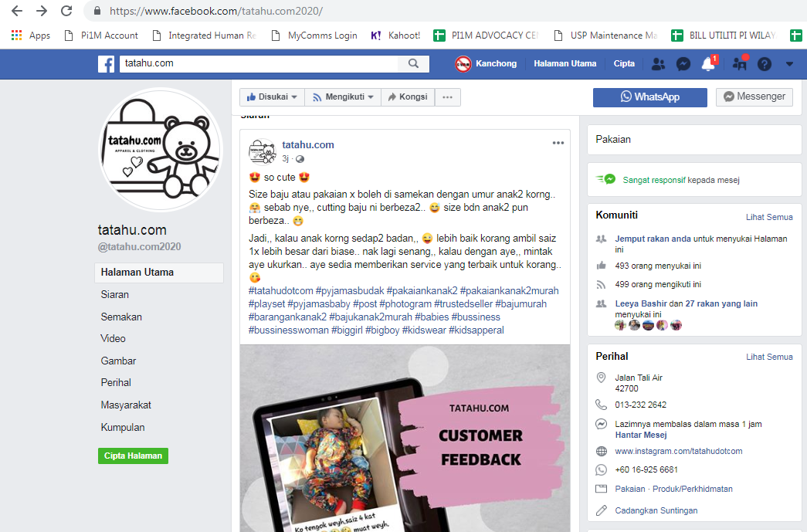
Task: Click the page name tatahu.com heading
Action: [x=132, y=230]
